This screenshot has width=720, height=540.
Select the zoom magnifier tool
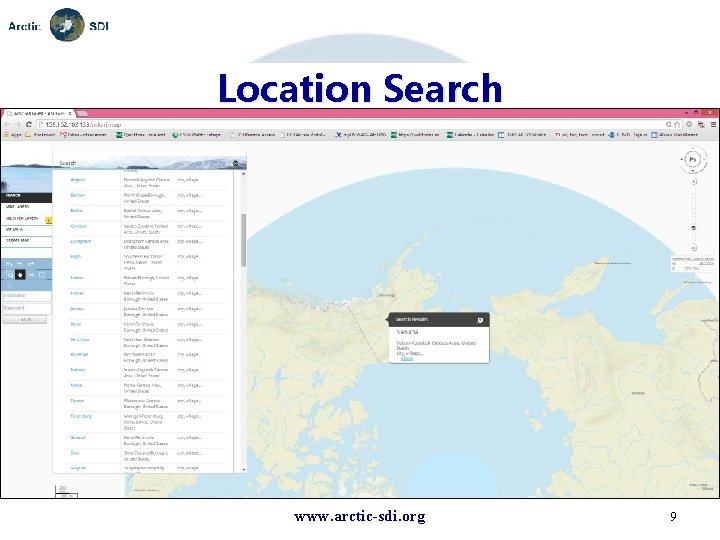coord(10,275)
